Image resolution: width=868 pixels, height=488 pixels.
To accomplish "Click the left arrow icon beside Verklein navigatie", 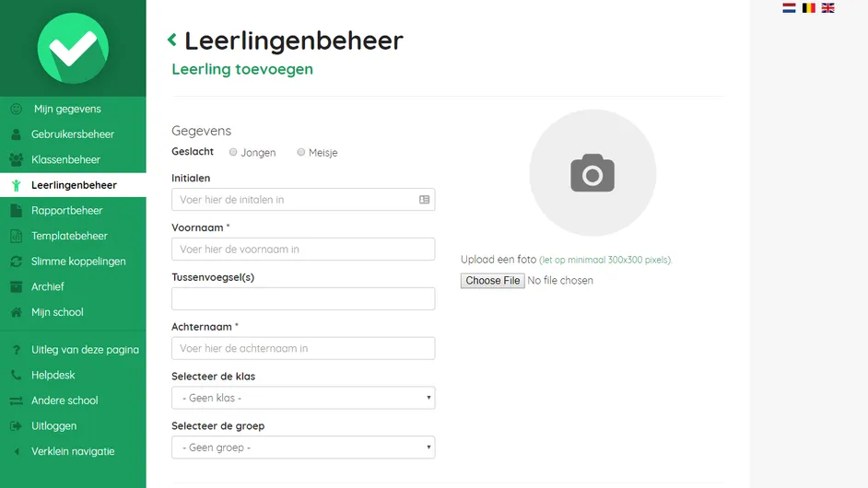I will pyautogui.click(x=17, y=451).
